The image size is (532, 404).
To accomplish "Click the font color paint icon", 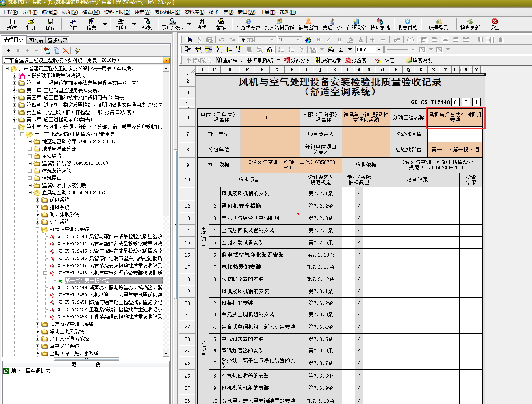I will (x=308, y=39).
